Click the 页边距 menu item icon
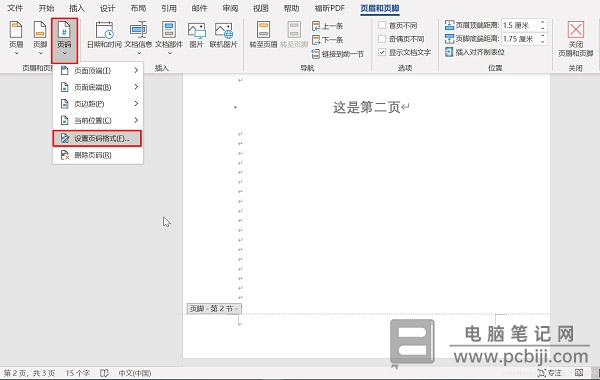 [x=65, y=104]
